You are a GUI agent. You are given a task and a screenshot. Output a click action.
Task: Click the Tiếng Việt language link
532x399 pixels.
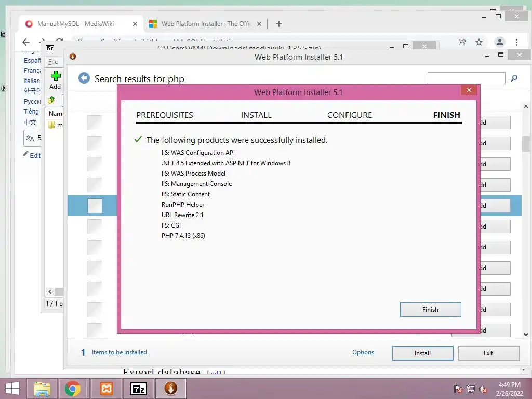coord(31,112)
